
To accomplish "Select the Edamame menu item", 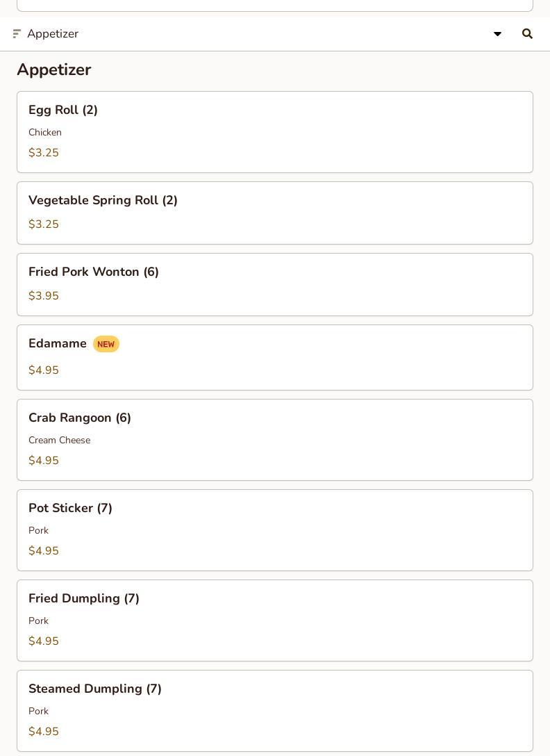I will pyautogui.click(x=275, y=357).
